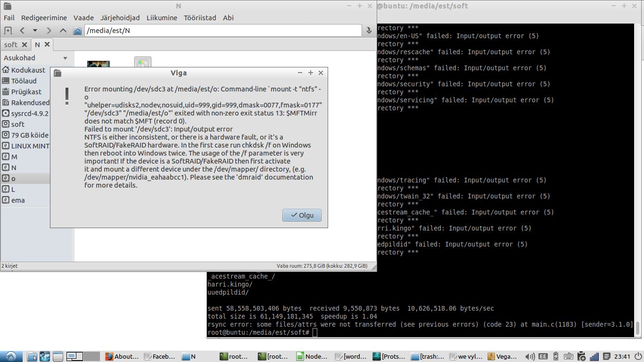The height and width of the screenshot is (362, 644).
Task: Switch to the Vega... taskbar window
Action: click(x=504, y=356)
